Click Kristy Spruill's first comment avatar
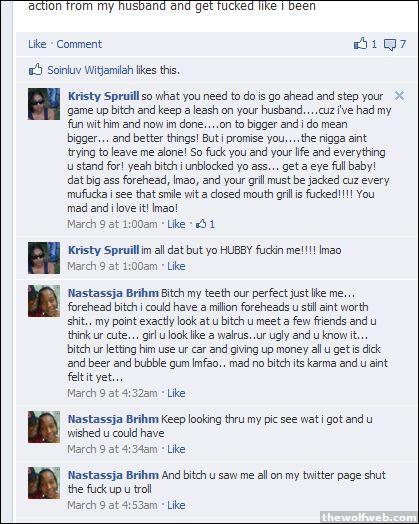This screenshot has height=524, width=419. (x=44, y=104)
